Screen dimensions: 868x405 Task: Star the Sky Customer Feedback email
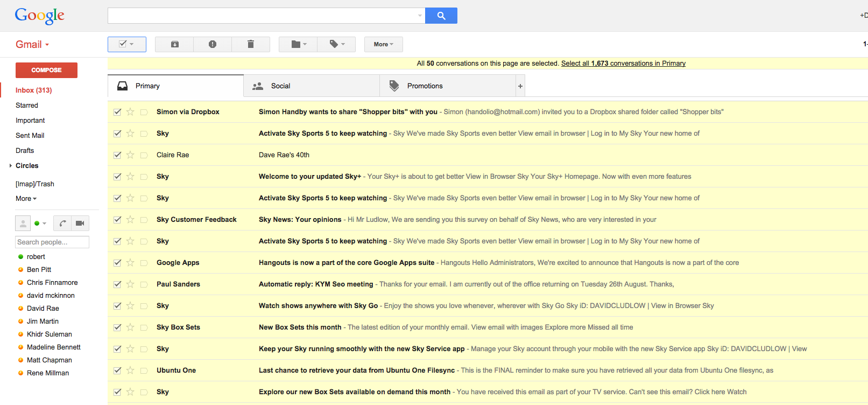(x=130, y=220)
